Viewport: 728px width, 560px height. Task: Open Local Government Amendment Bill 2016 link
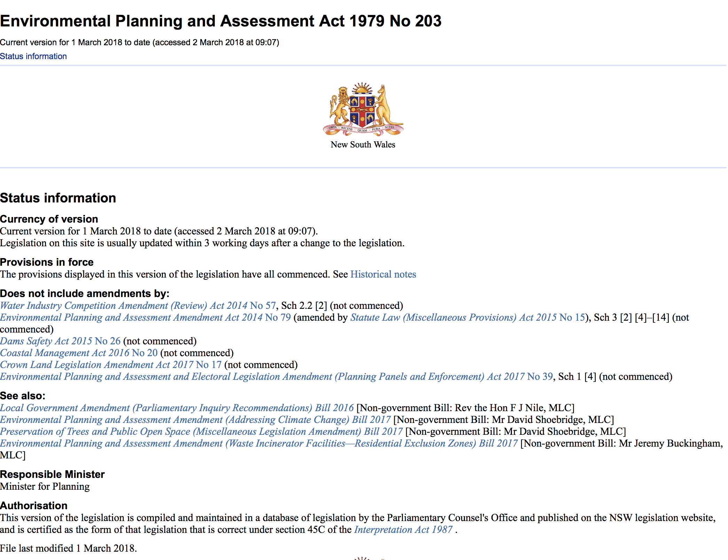[x=177, y=408]
